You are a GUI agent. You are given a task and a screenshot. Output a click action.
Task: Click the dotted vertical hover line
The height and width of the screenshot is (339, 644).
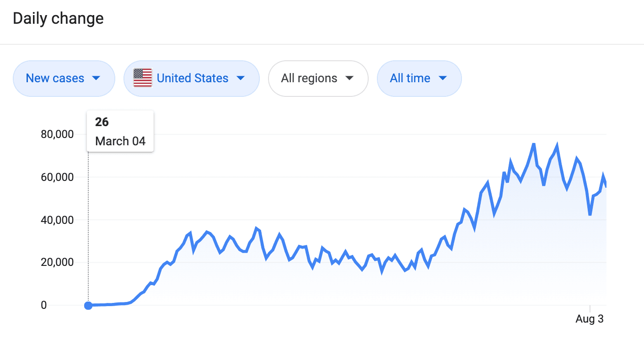point(88,228)
